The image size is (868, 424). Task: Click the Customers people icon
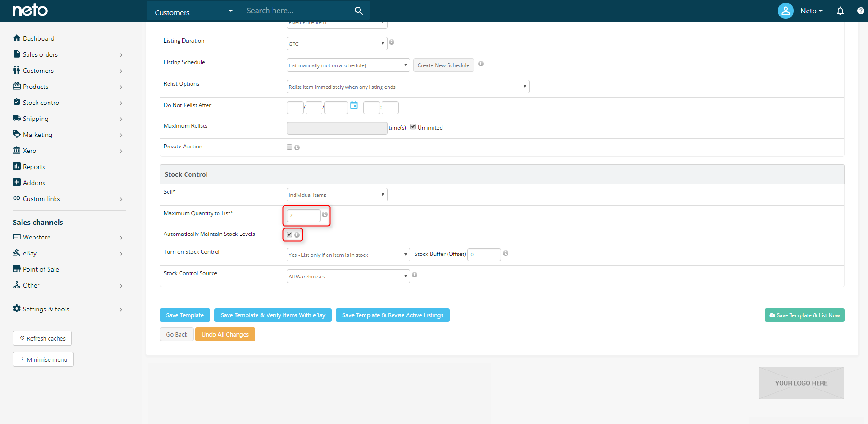[17, 70]
